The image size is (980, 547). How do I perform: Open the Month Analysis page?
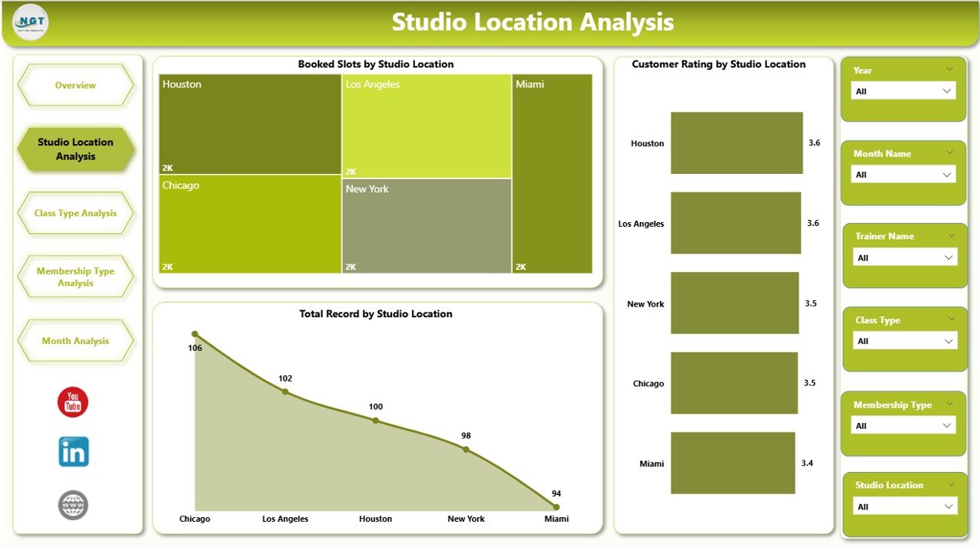tap(75, 340)
